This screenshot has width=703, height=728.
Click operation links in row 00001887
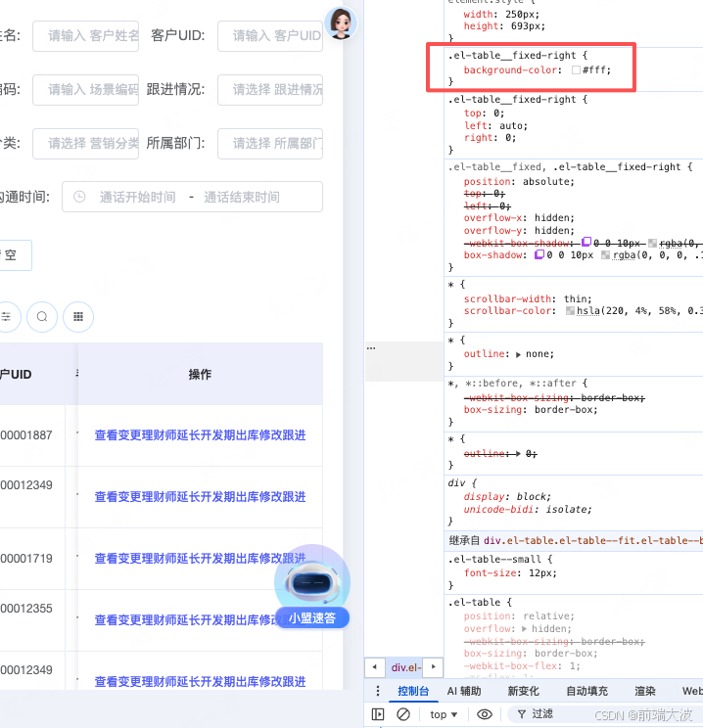[201, 435]
